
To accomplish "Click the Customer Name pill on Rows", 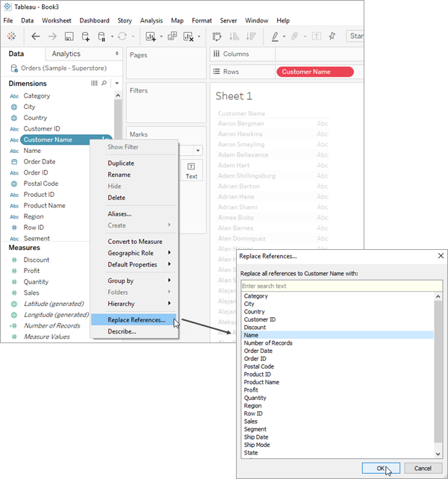I will pos(315,72).
